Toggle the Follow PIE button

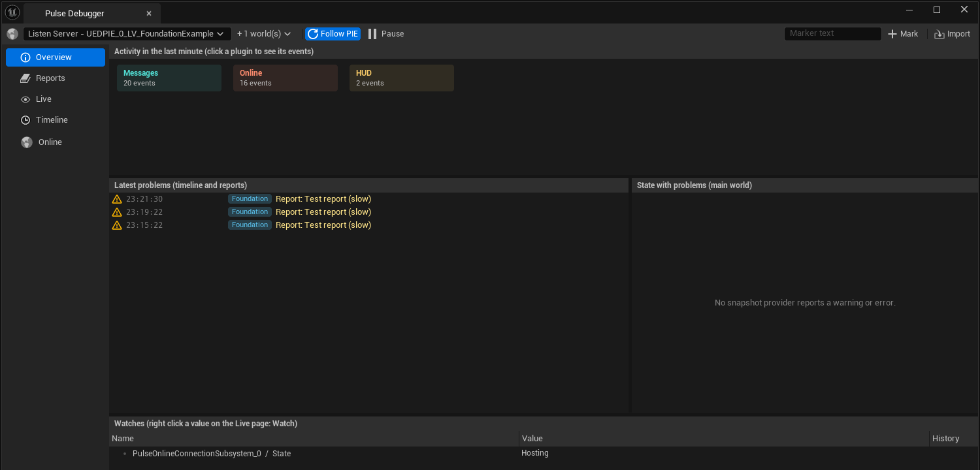point(333,34)
